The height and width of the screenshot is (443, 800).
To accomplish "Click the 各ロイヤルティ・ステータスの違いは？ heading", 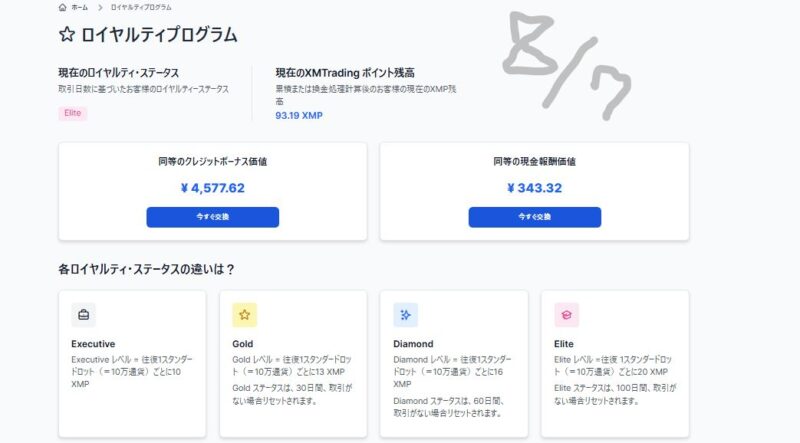I will tap(146, 269).
